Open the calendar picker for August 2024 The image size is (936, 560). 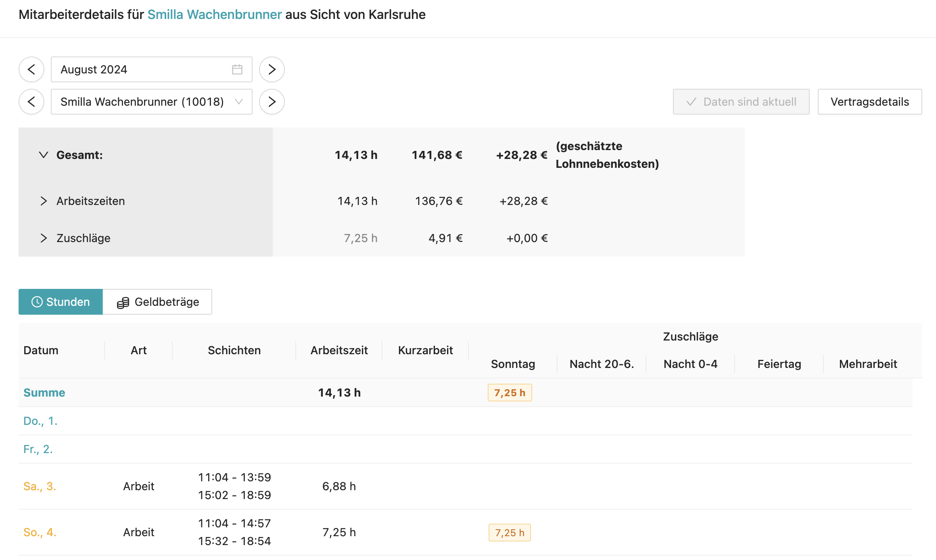pyautogui.click(x=238, y=69)
